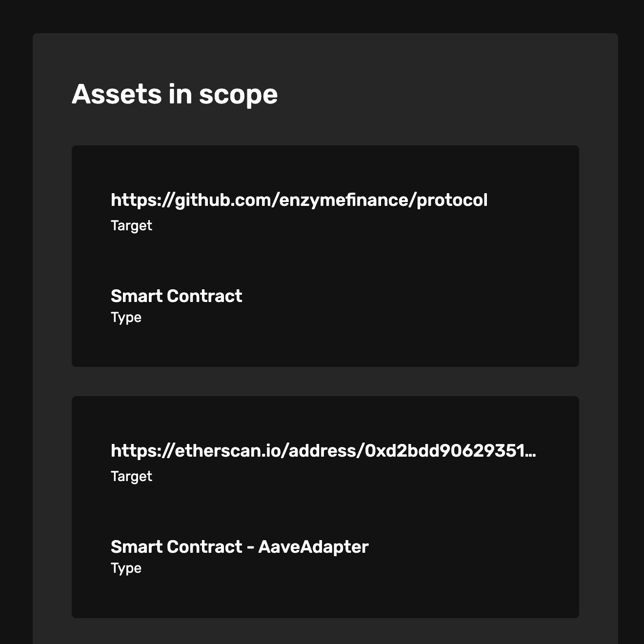Open the truncated etherscan.io address link
Screen dimensions: 644x644
(x=323, y=451)
